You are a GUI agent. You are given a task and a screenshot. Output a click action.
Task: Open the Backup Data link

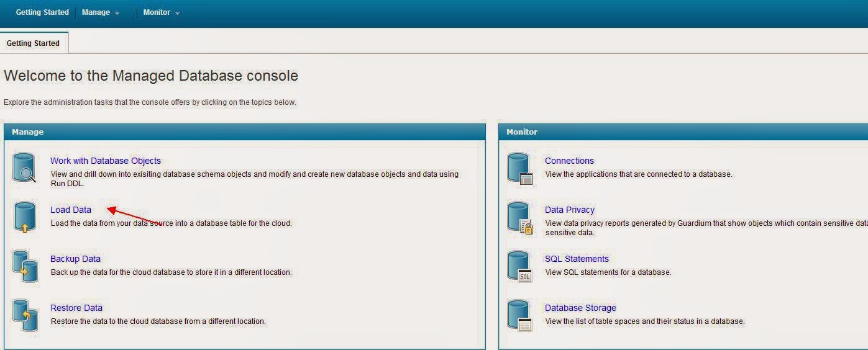pos(75,259)
